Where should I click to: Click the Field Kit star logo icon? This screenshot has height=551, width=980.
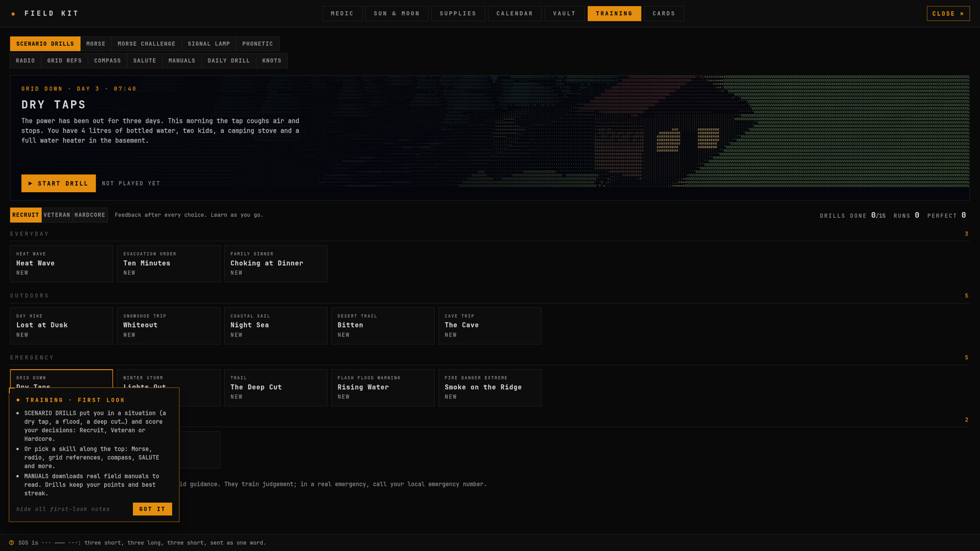(13, 13)
